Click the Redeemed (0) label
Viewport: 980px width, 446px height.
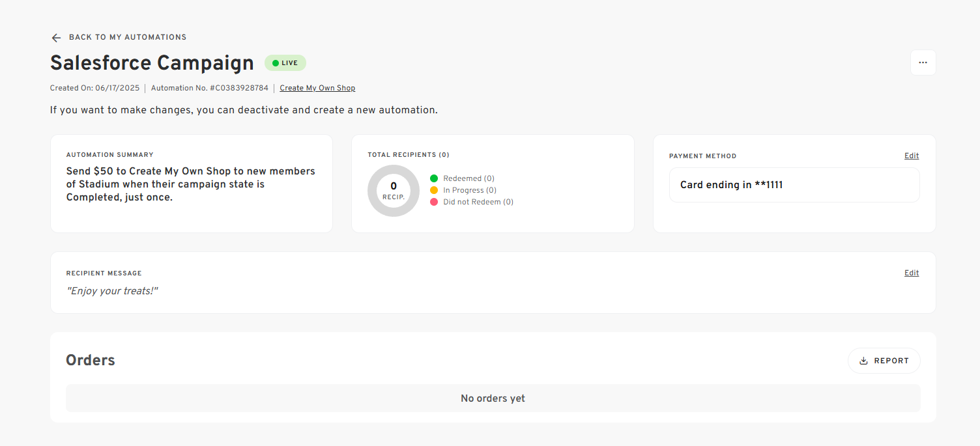tap(468, 178)
